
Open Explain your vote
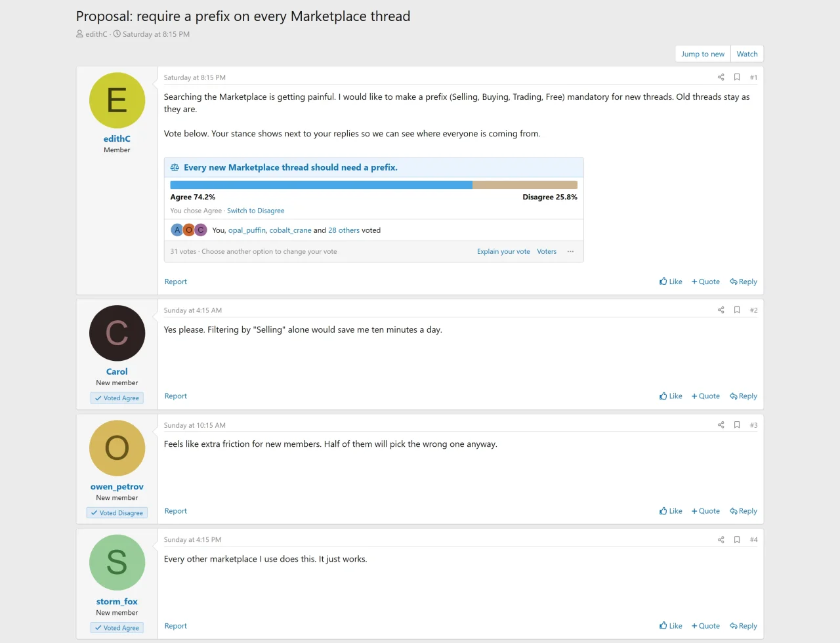click(x=503, y=251)
